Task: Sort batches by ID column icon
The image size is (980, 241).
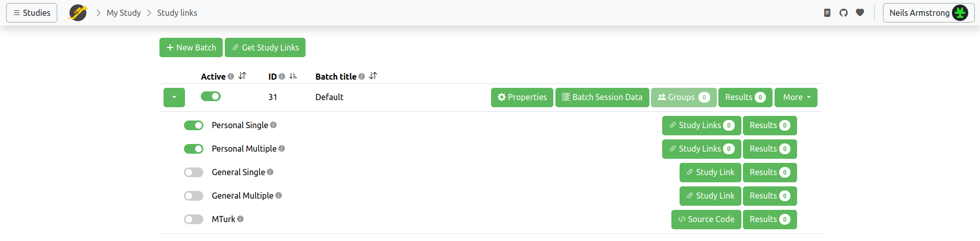Action: 293,76
